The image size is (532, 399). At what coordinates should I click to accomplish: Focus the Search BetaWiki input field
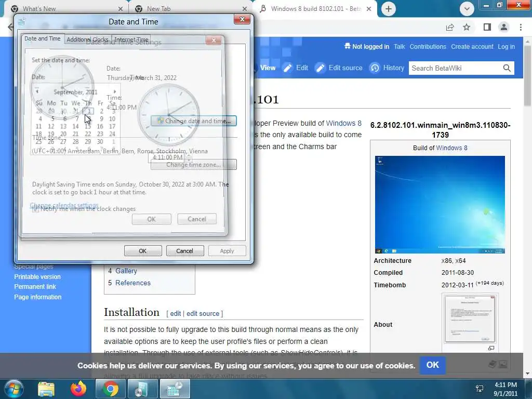455,68
